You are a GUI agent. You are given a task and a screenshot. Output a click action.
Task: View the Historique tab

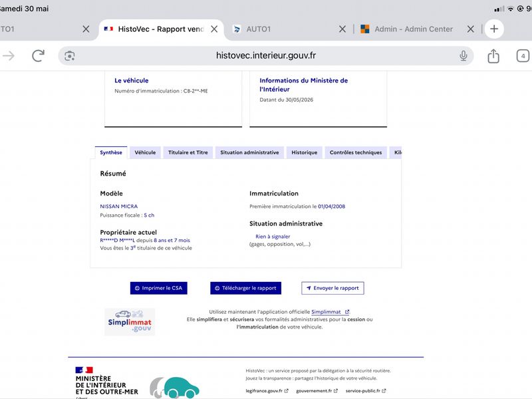pos(305,153)
